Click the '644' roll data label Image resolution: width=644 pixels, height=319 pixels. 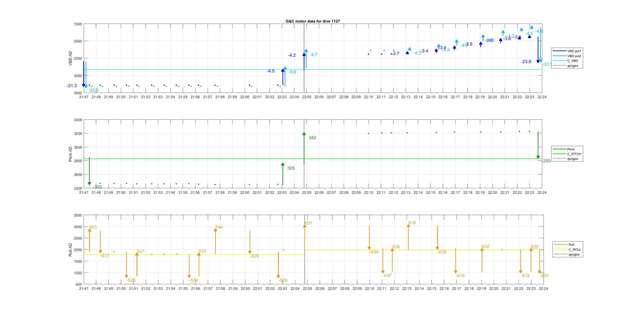click(219, 227)
